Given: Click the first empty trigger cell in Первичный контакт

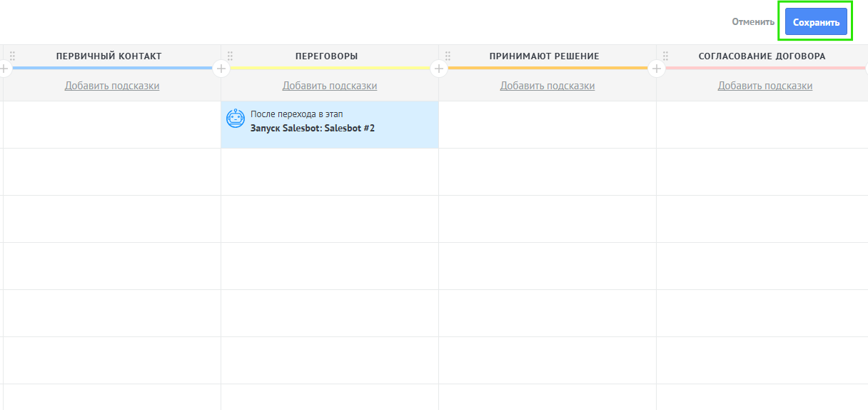Looking at the screenshot, I should (x=112, y=124).
